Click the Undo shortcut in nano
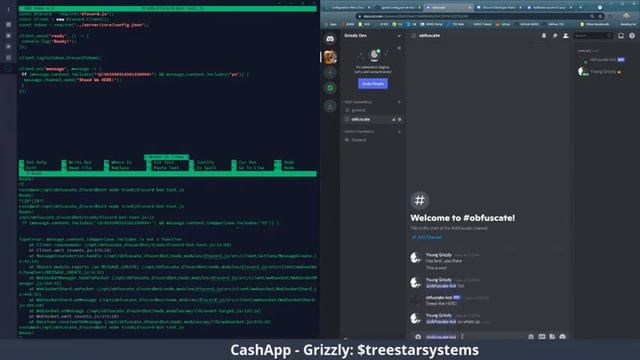 (x=285, y=162)
